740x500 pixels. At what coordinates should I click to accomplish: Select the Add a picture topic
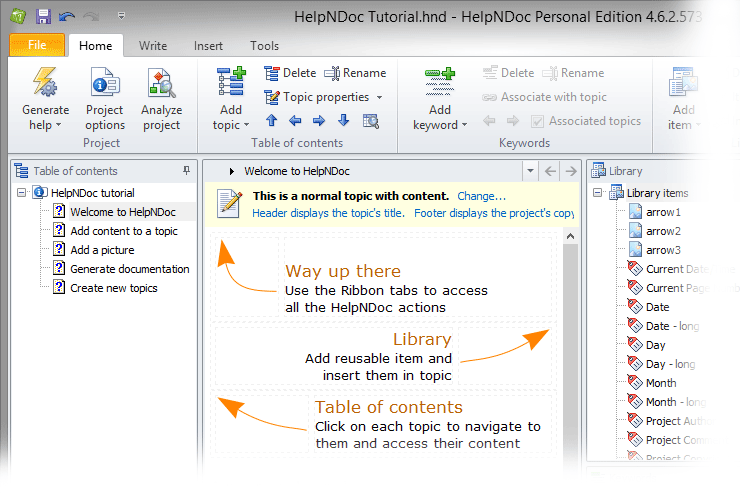(x=102, y=250)
